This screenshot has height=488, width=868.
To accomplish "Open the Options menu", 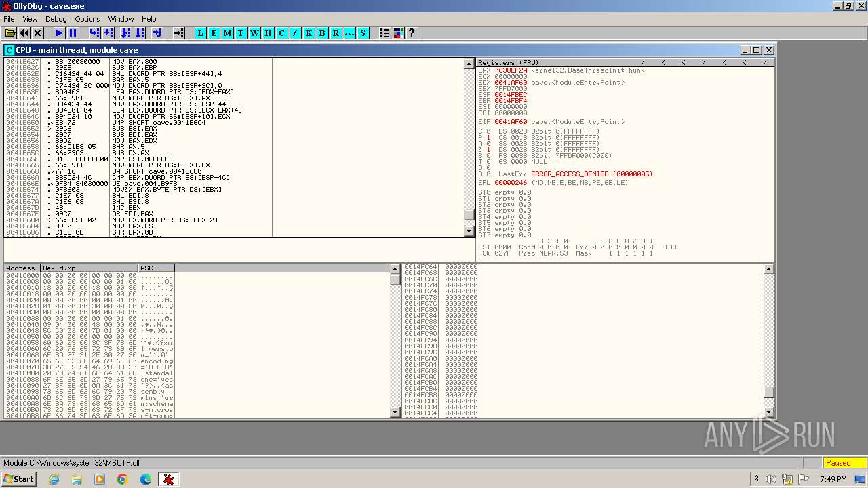I will click(87, 19).
